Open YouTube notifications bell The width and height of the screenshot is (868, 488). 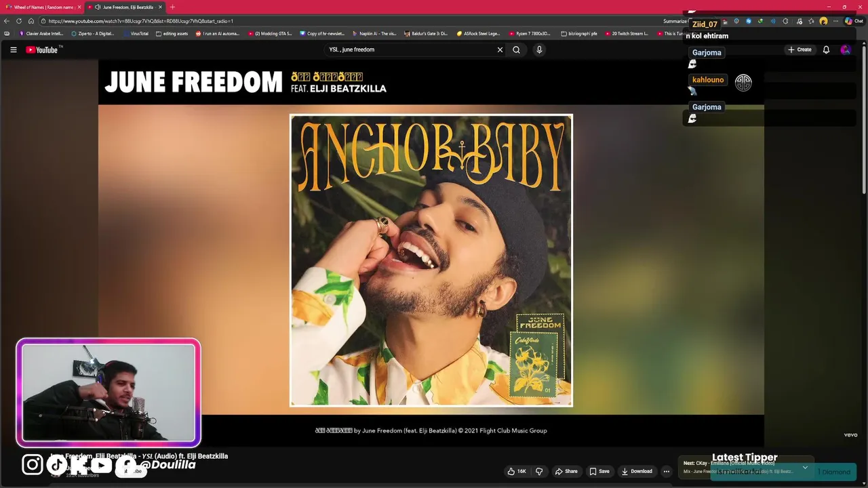pyautogui.click(x=826, y=49)
